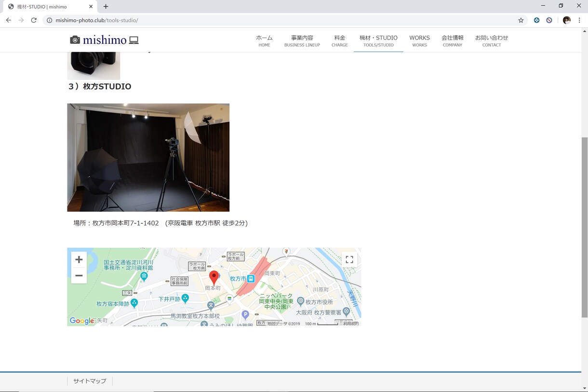Click the 下井戸跡 map marker
Screen dimensions: 588x392
point(185,299)
